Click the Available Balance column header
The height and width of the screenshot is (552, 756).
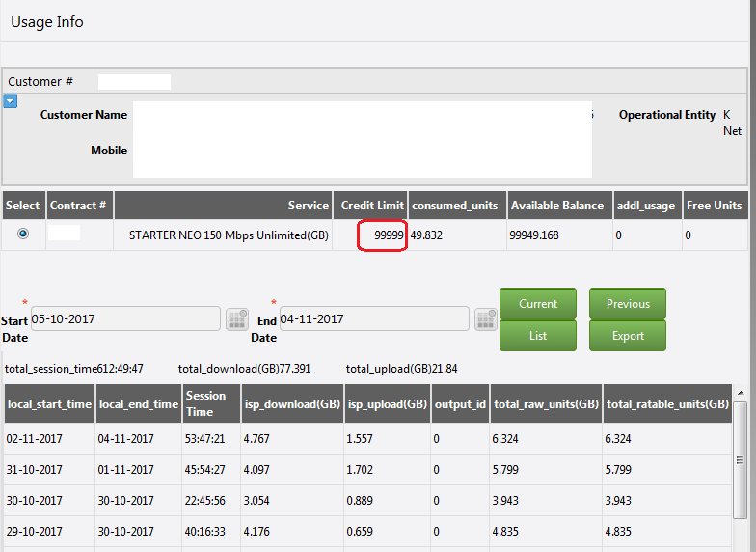click(559, 206)
